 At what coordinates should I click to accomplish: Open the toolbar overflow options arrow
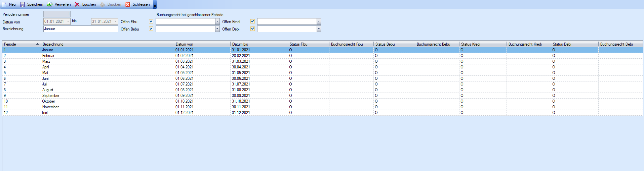pos(155,6)
